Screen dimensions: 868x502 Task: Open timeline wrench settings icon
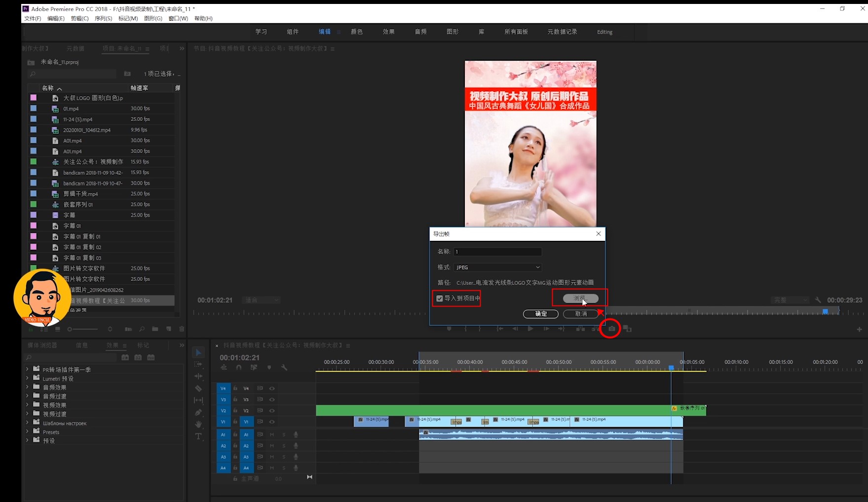[x=284, y=367]
